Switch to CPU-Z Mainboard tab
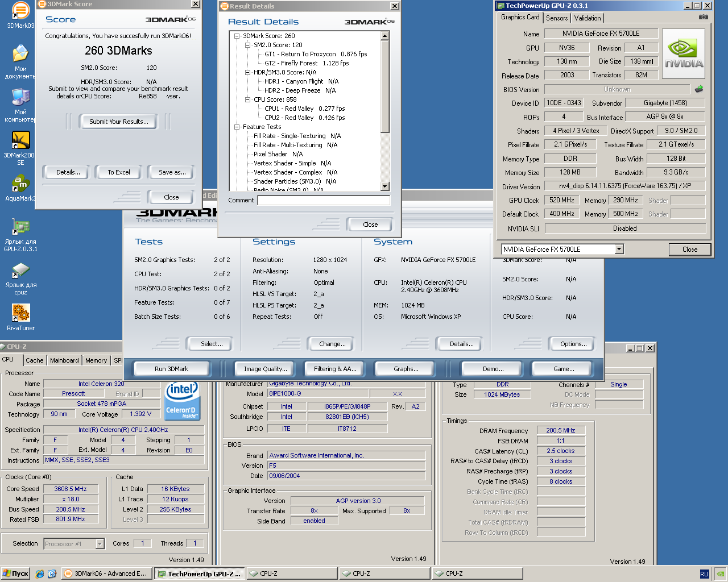Screen dimensions: 728x582 pos(64,360)
